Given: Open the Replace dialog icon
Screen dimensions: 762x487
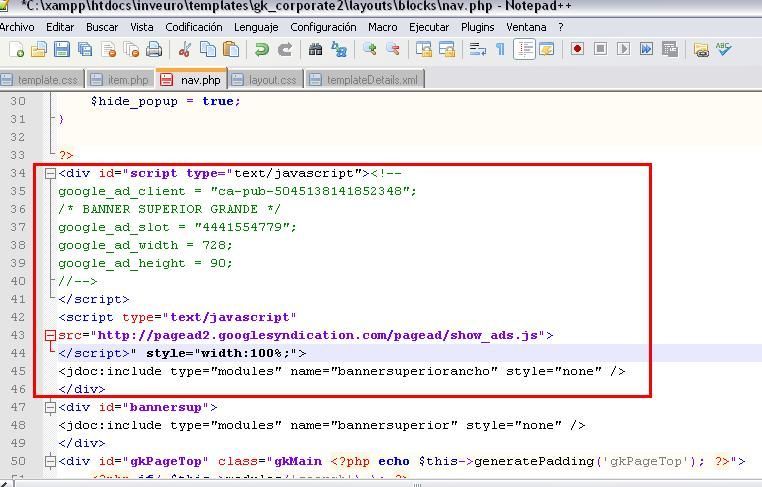Looking at the screenshot, I should 339,50.
